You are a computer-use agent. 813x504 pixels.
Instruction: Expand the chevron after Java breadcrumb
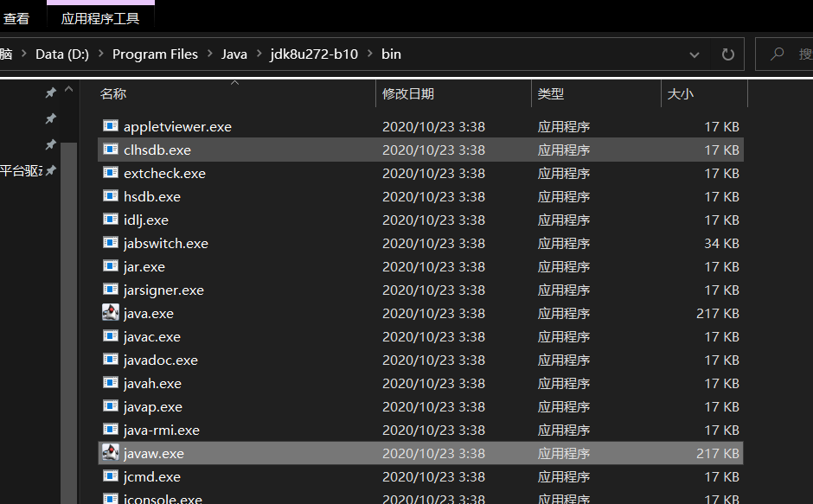pos(259,54)
